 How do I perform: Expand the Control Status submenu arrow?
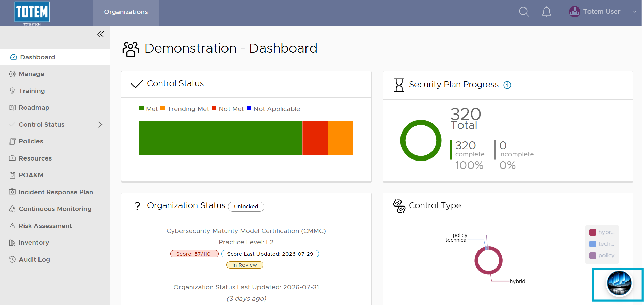[x=100, y=125]
